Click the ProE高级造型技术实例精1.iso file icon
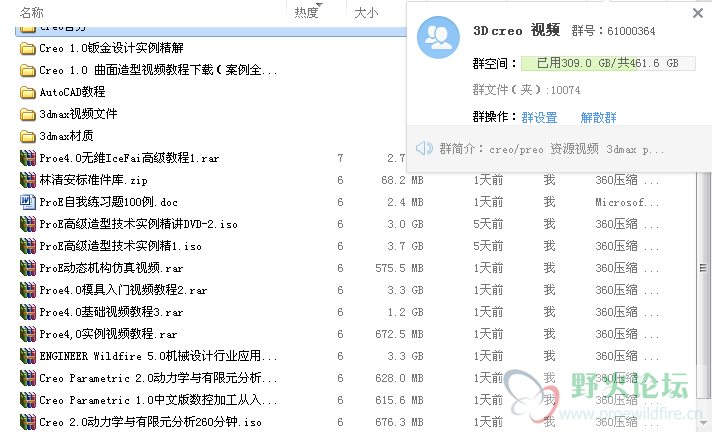712x432 pixels. pyautogui.click(x=28, y=246)
